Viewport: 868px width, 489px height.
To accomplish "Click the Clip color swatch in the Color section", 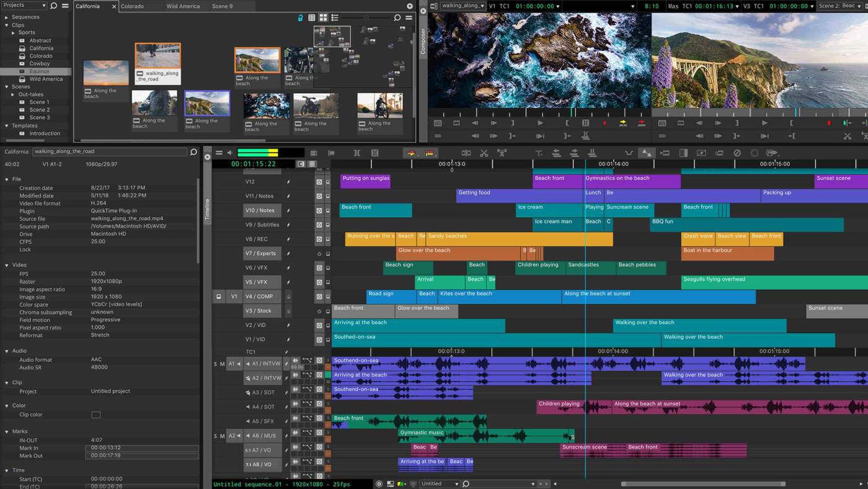I will pos(96,415).
